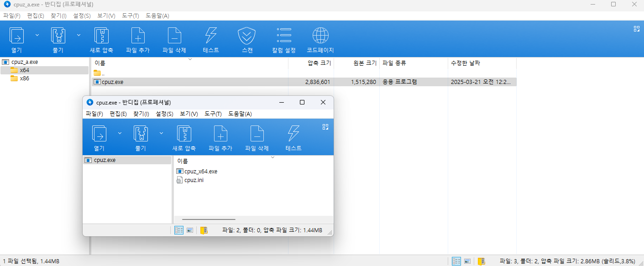Click horizontal scrollbar in cpuz.exe file list
644x266 pixels.
(x=208, y=219)
